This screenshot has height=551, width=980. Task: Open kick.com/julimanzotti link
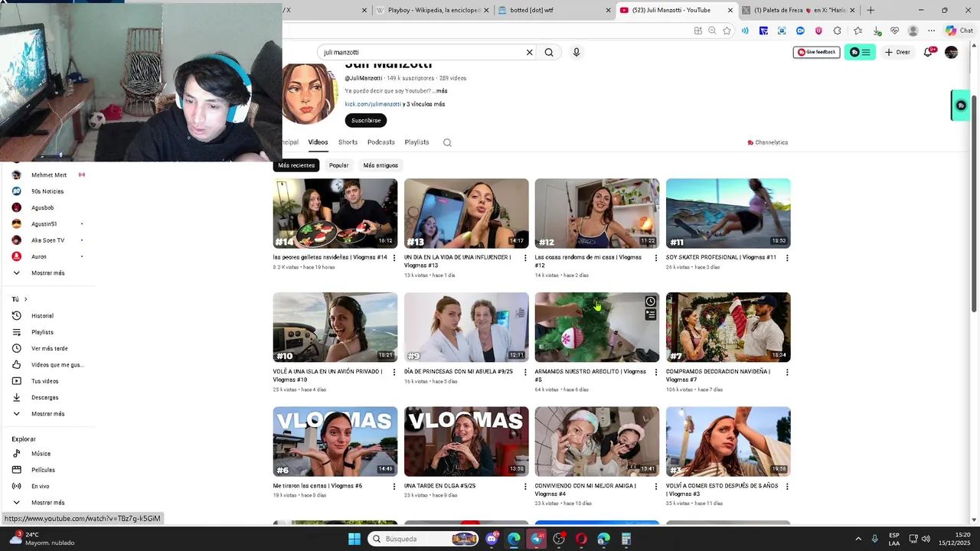[373, 104]
